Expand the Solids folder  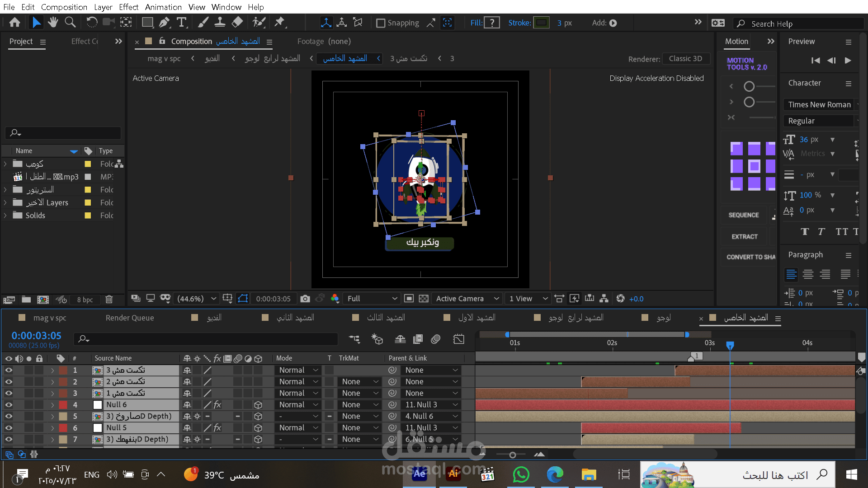pyautogui.click(x=5, y=216)
